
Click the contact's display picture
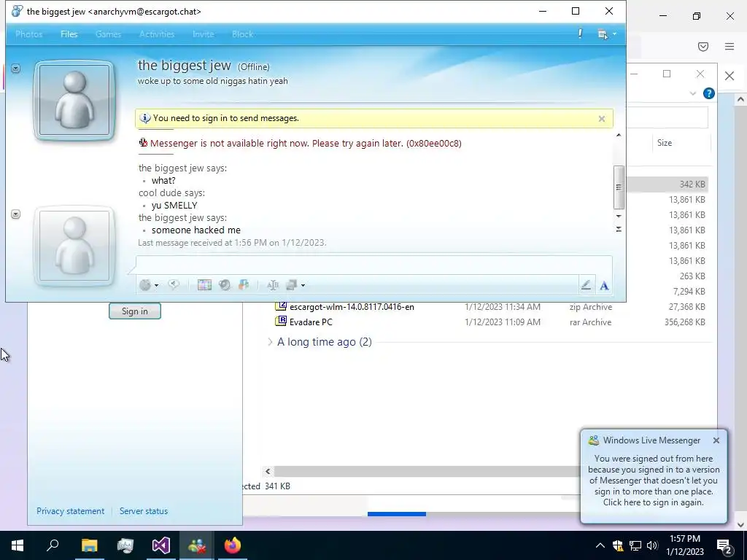pos(74,101)
